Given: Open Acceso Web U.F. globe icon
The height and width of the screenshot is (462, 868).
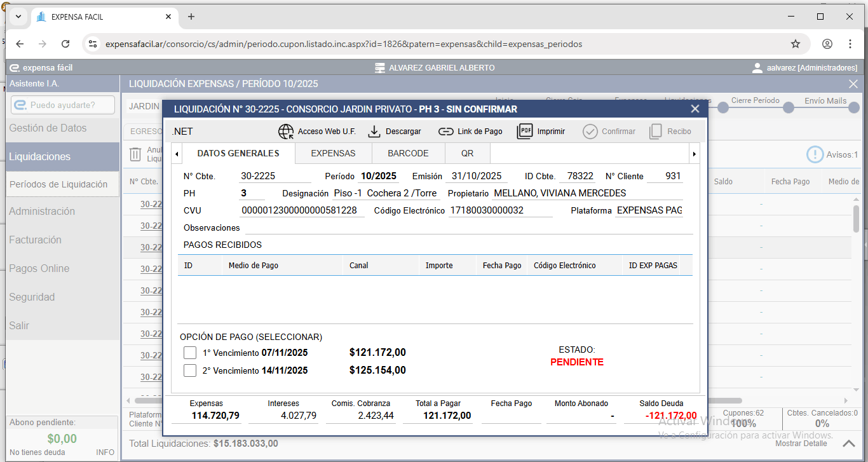Looking at the screenshot, I should pyautogui.click(x=287, y=132).
